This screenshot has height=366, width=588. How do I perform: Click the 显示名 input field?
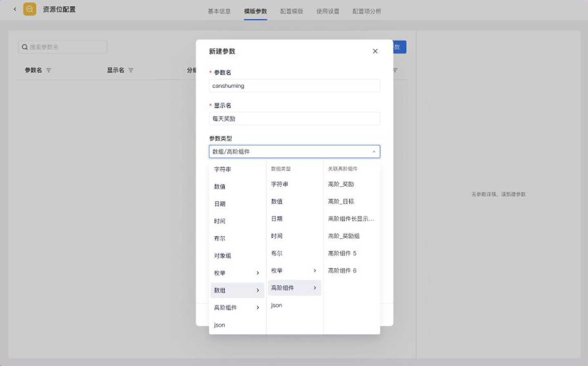(294, 119)
